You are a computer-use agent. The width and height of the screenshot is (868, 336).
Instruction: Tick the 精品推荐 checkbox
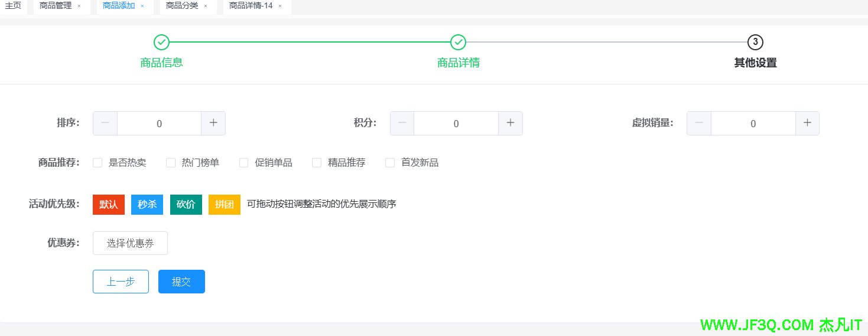(x=317, y=163)
